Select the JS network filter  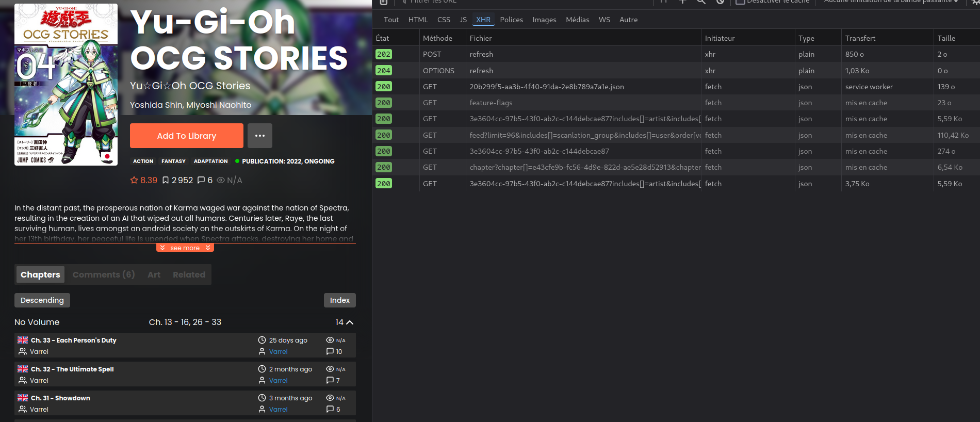(463, 20)
